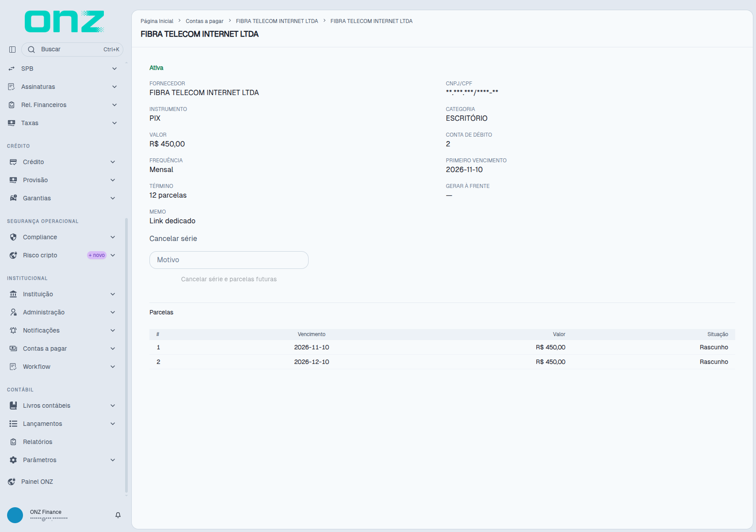The height and width of the screenshot is (532, 756).
Task: Click the ONZ Finance account name
Action: click(x=46, y=512)
